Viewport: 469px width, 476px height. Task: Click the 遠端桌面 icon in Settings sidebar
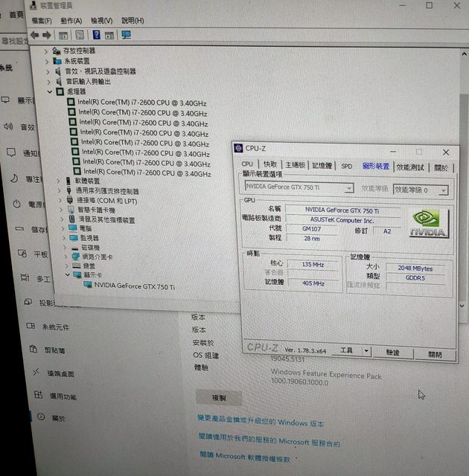pos(35,373)
